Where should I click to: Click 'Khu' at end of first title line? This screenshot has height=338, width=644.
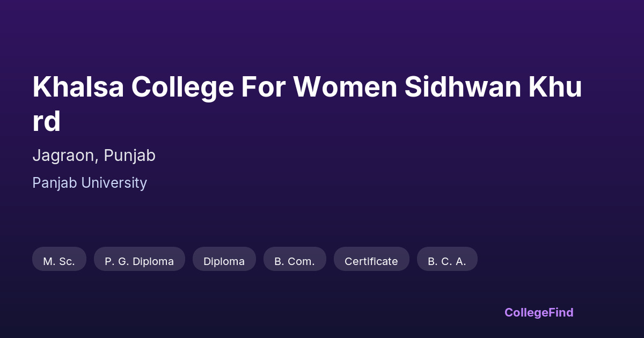tap(555, 87)
